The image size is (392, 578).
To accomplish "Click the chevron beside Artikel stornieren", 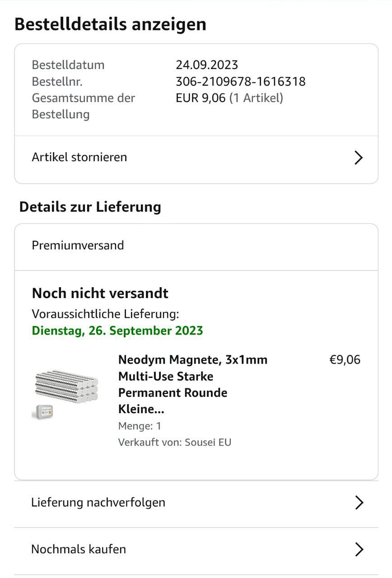I will tap(359, 158).
